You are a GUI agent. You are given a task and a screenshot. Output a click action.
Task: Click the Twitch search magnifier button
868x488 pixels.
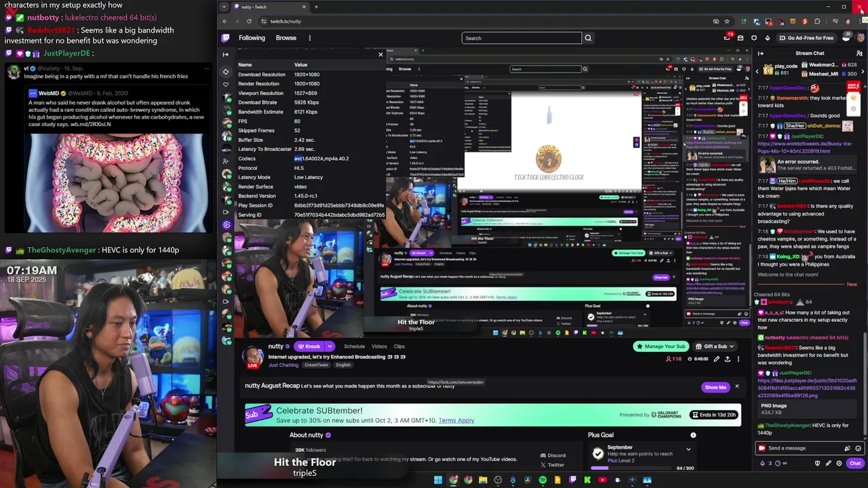click(588, 38)
